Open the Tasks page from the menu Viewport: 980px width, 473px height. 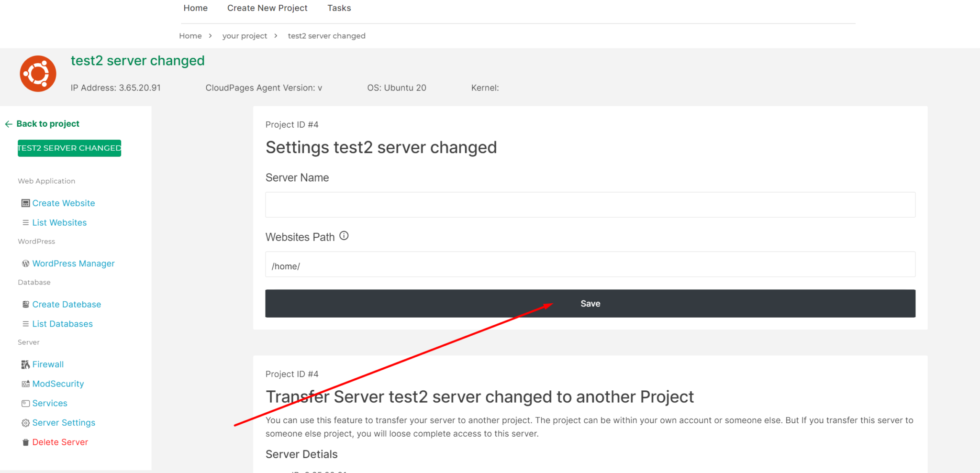339,8
